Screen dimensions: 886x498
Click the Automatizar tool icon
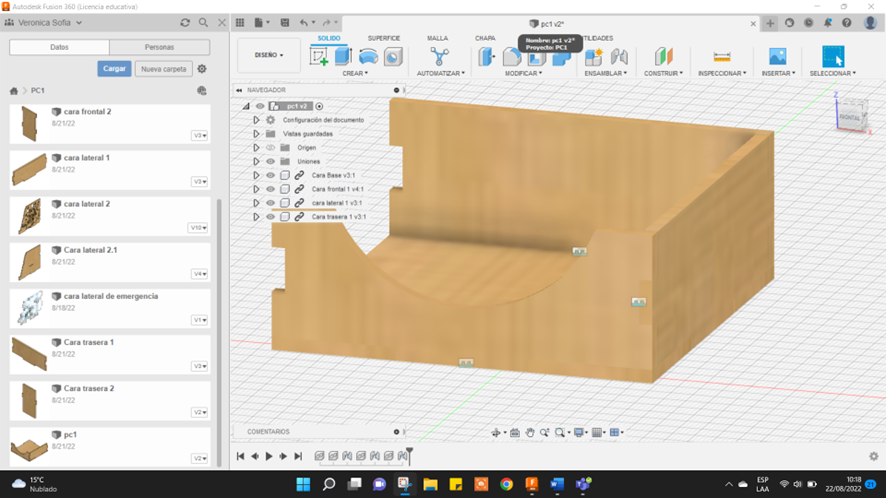(x=440, y=57)
